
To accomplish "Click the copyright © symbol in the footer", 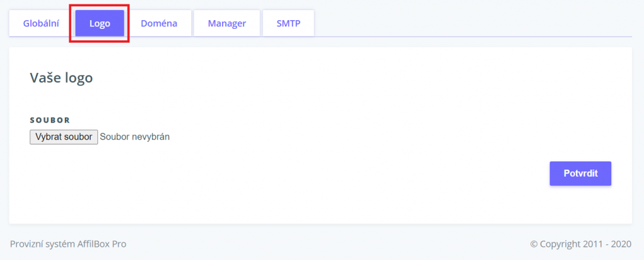I will tap(533, 244).
